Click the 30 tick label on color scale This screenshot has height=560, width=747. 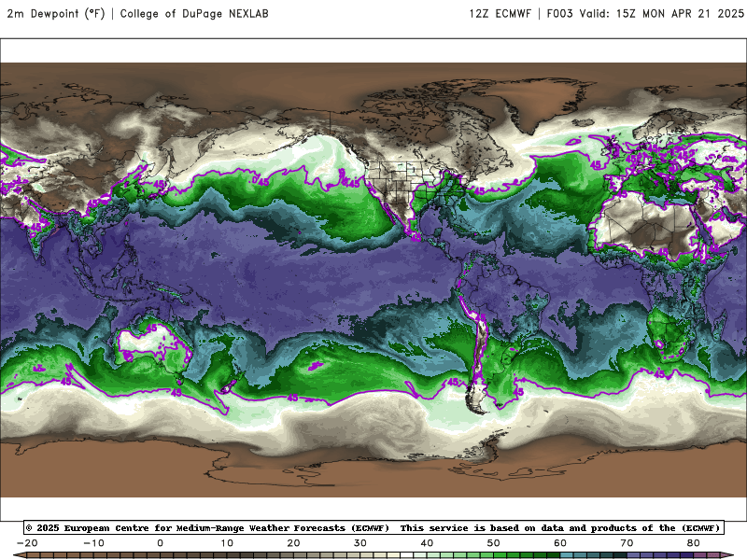coord(360,543)
